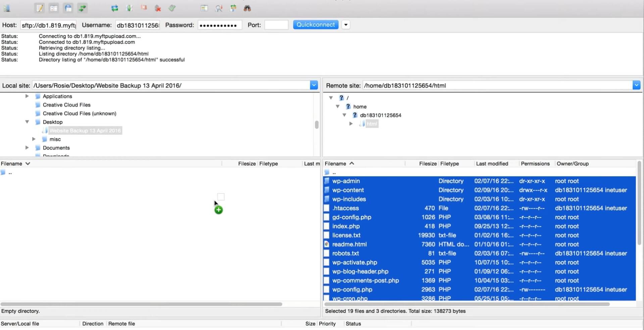
Task: Open the Quickconnect history dropdown arrow
Action: 346,25
